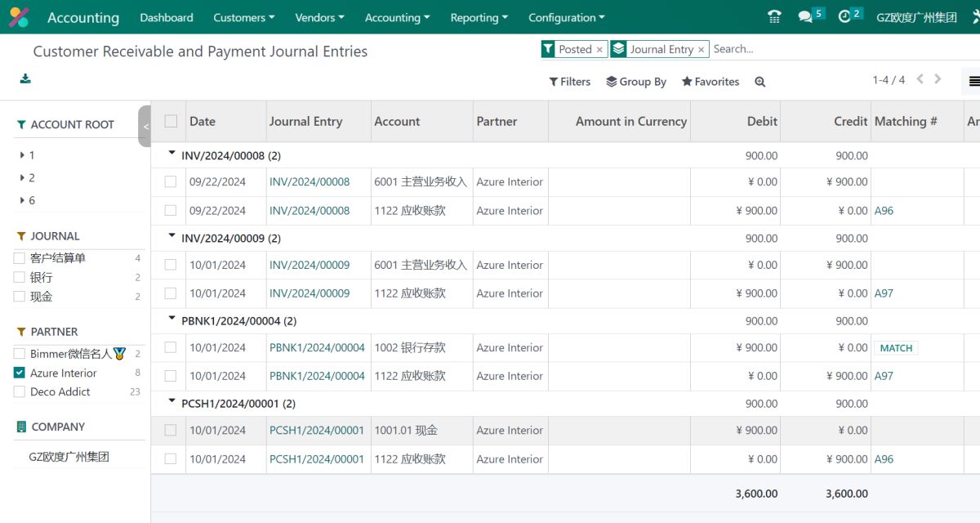Viewport: 980px width, 523px height.
Task: Go to the next page arrow
Action: pos(938,79)
